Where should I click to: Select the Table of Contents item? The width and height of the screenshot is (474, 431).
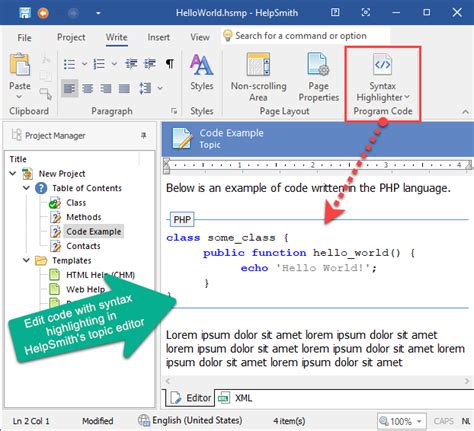(x=87, y=188)
